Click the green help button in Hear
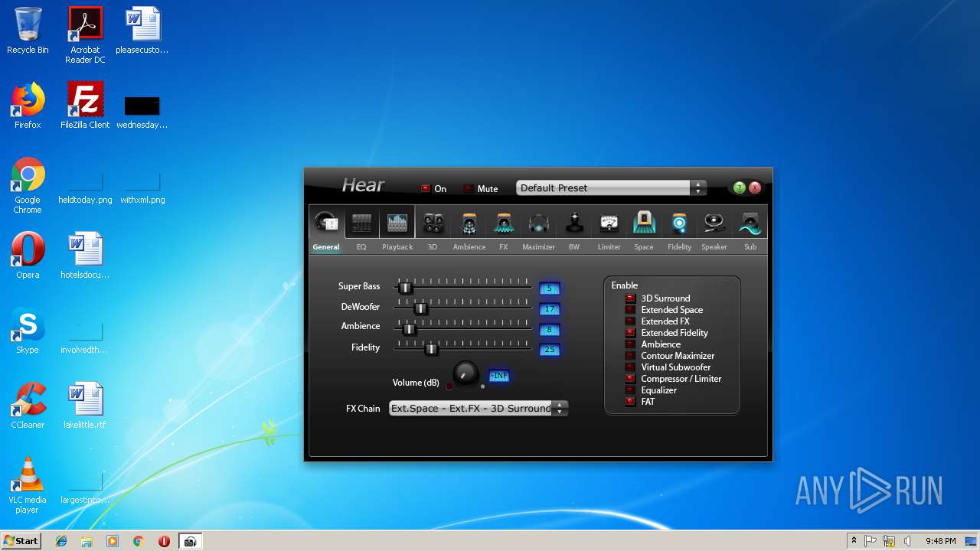 tap(739, 187)
